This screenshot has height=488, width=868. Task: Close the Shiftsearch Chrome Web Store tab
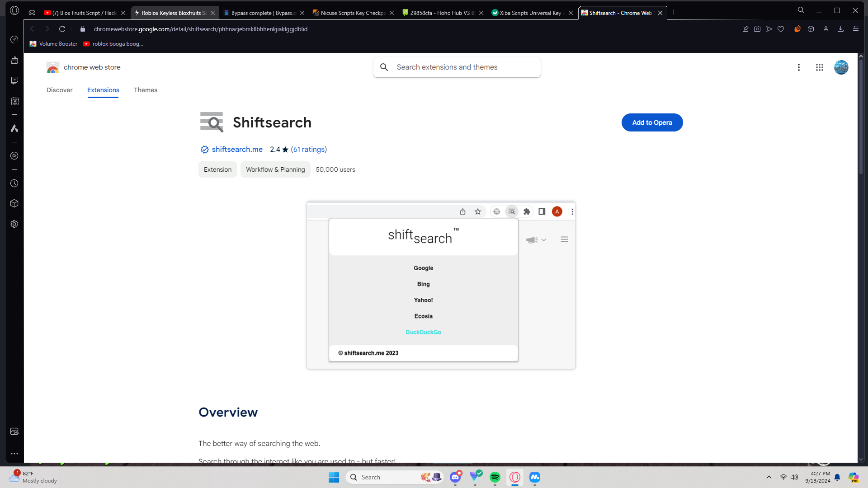pyautogui.click(x=660, y=13)
